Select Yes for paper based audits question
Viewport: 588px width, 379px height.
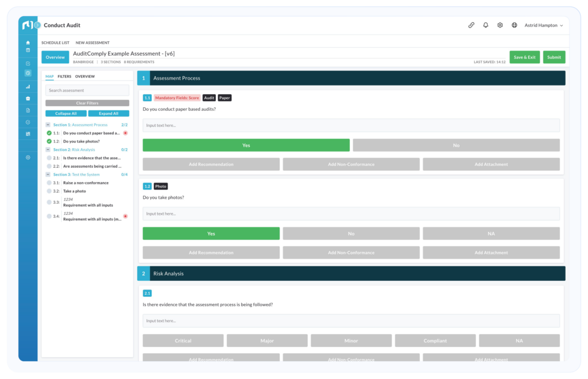pos(246,145)
